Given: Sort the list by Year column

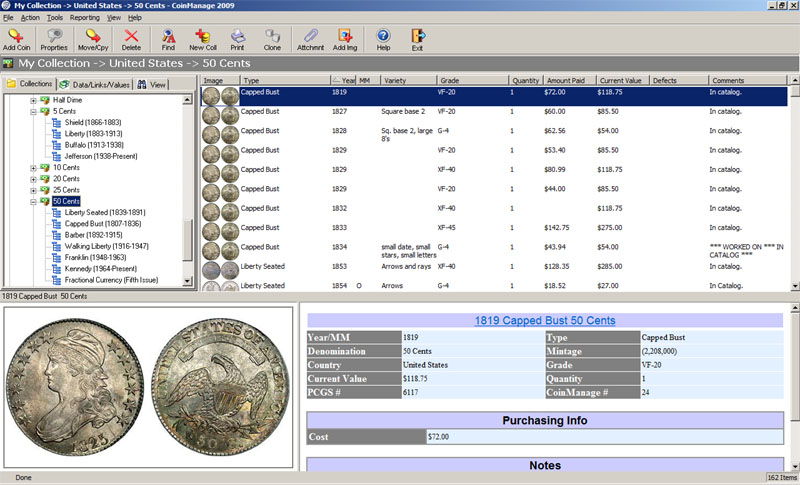Looking at the screenshot, I should pos(343,81).
